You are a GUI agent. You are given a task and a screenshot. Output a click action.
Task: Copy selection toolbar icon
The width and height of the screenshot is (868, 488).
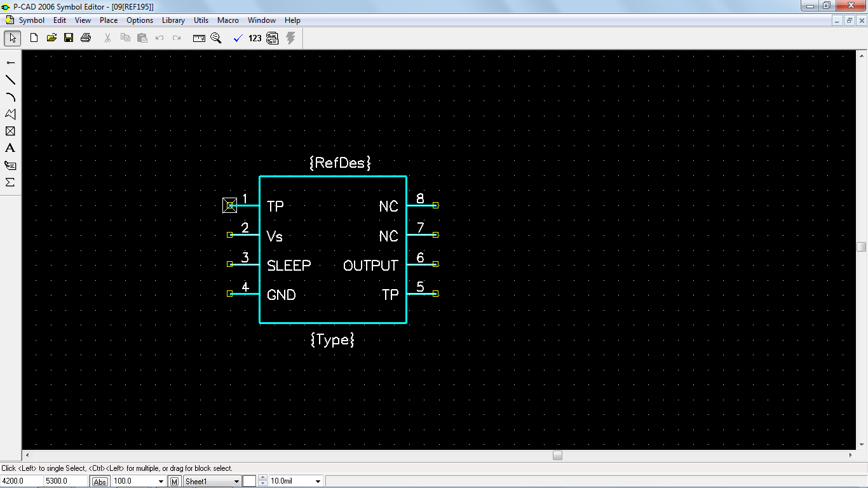point(125,38)
